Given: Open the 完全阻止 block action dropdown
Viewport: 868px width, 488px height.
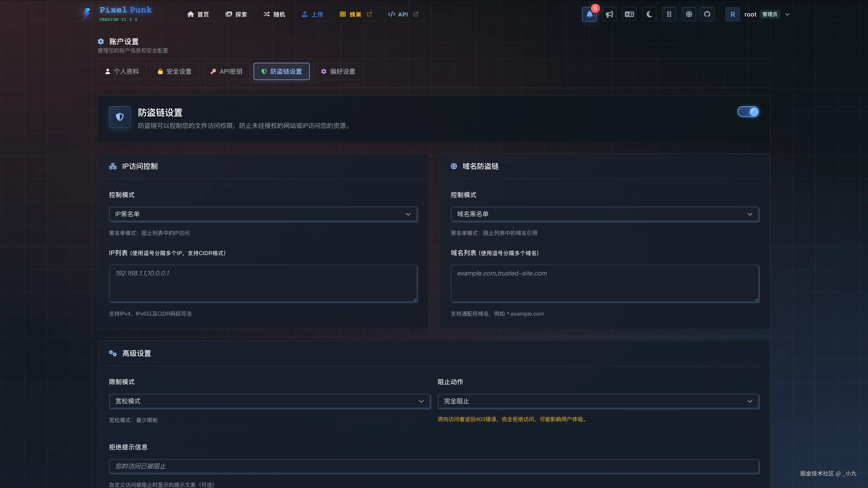Looking at the screenshot, I should click(598, 401).
